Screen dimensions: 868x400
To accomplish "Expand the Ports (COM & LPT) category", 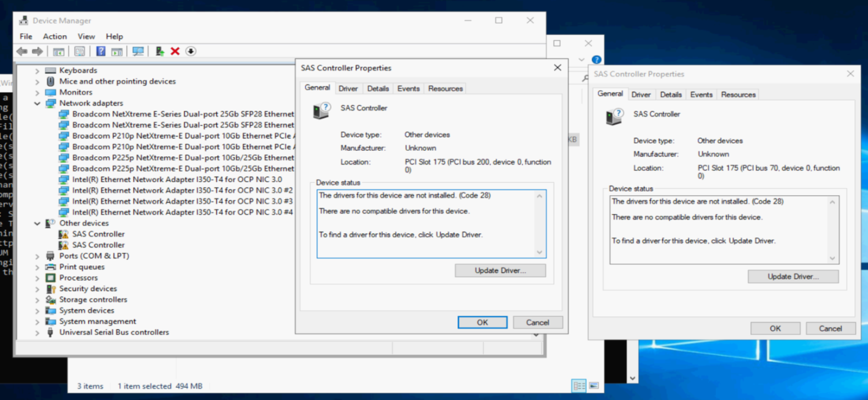I will pos(38,255).
